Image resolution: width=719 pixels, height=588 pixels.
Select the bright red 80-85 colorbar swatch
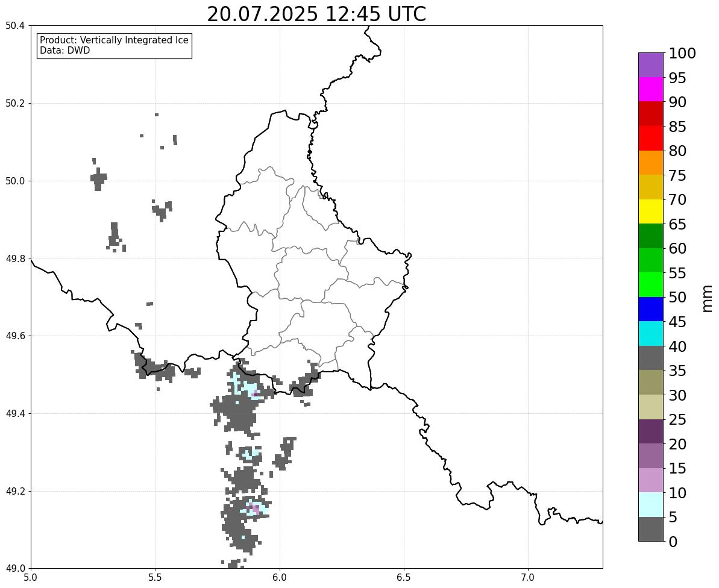(x=651, y=139)
